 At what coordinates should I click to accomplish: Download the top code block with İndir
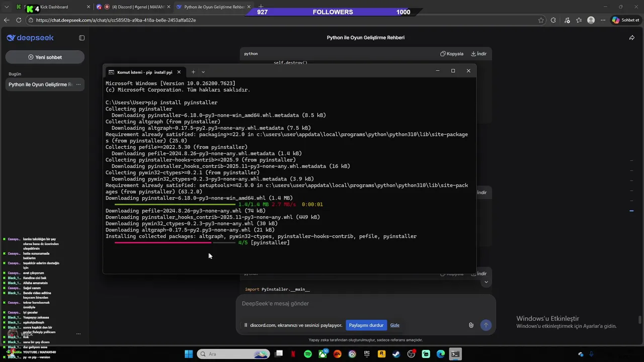point(478,54)
